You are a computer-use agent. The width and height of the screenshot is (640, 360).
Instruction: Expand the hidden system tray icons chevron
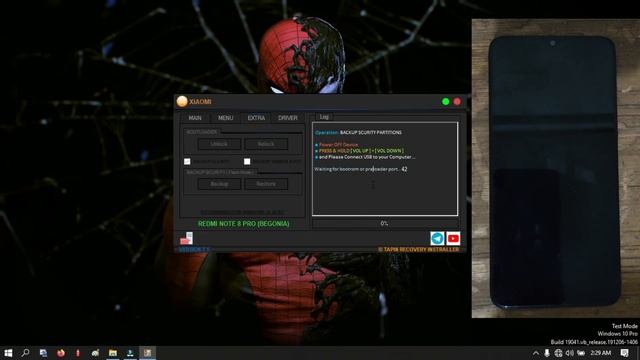pos(536,353)
